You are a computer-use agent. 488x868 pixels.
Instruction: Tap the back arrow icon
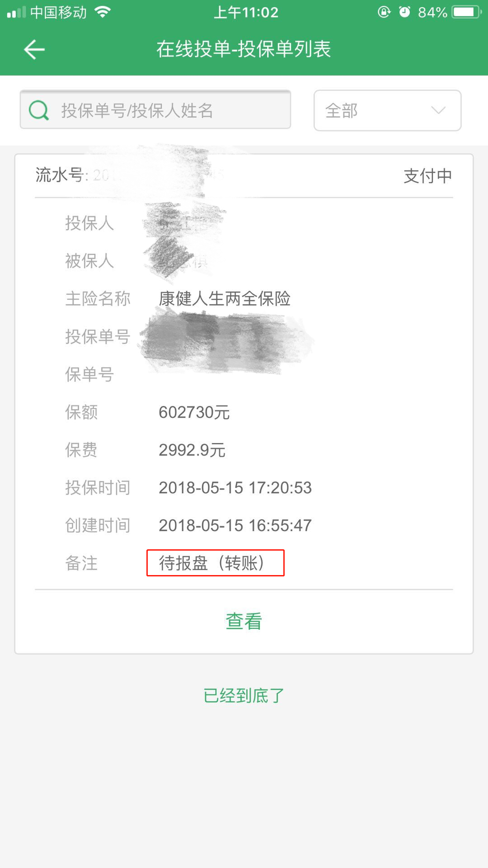[x=34, y=49]
